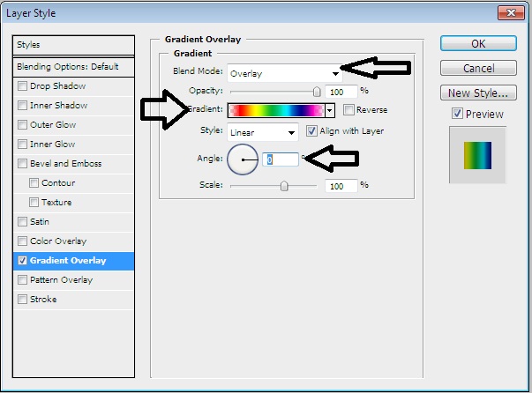532x393 pixels.
Task: Toggle the Reverse gradient checkbox
Action: click(x=348, y=110)
